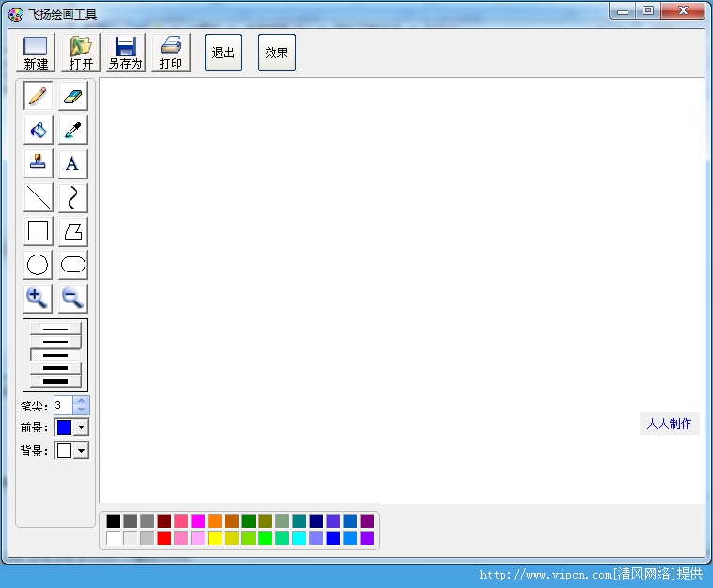
Task: Choose the thinnest line width option
Action: click(x=55, y=329)
